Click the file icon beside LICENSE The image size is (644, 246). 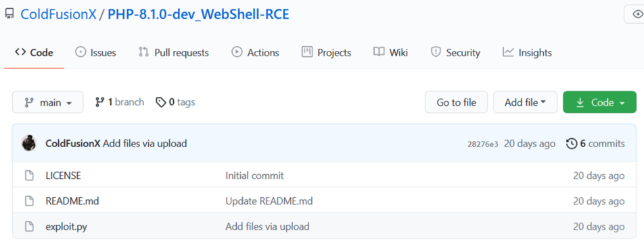click(28, 176)
